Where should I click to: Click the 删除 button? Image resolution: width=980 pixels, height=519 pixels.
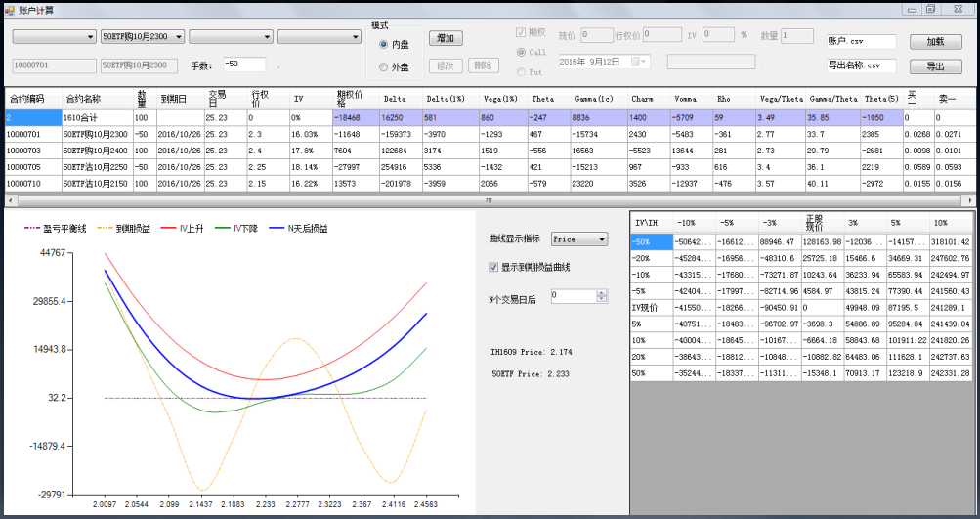click(483, 65)
